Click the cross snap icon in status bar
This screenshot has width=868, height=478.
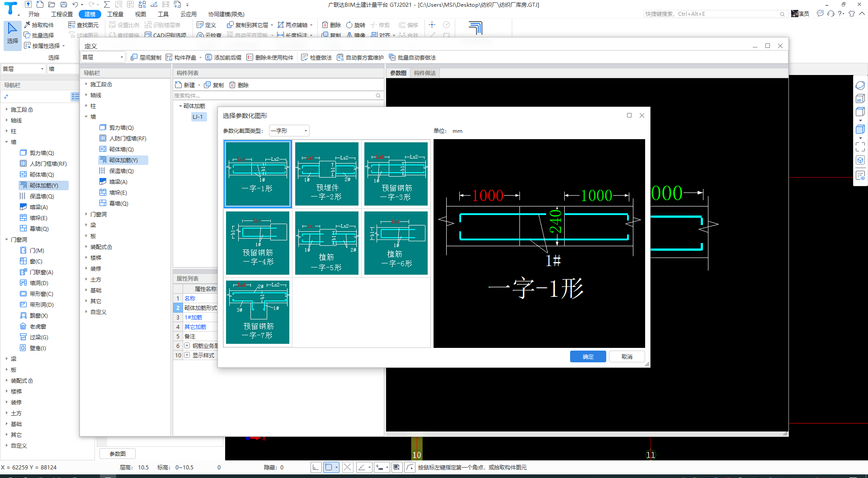tap(348, 467)
